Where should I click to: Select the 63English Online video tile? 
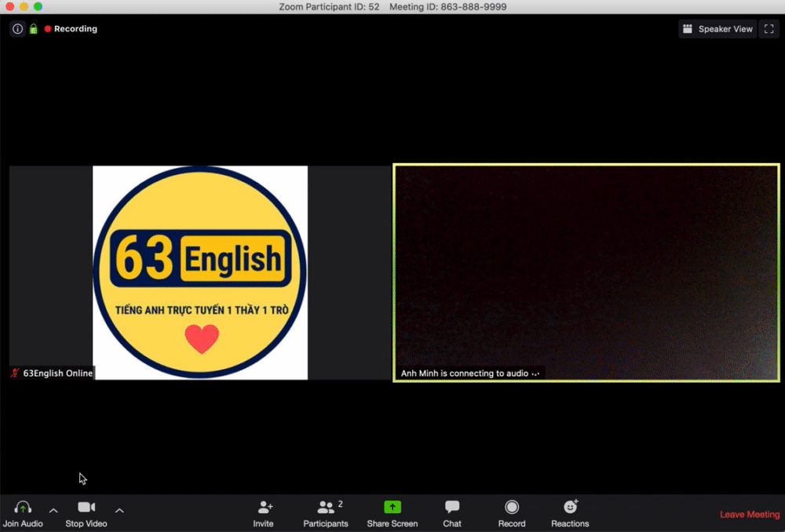click(x=199, y=273)
